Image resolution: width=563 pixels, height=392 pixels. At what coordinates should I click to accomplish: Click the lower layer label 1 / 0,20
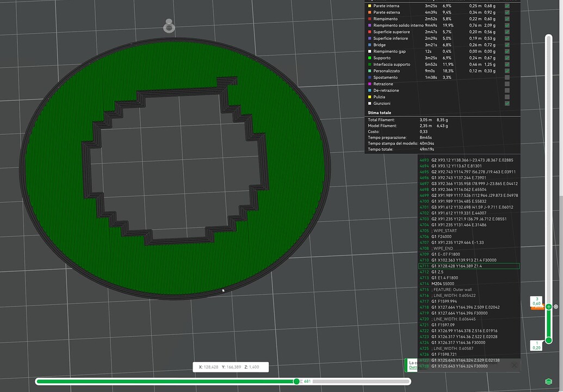536,345
